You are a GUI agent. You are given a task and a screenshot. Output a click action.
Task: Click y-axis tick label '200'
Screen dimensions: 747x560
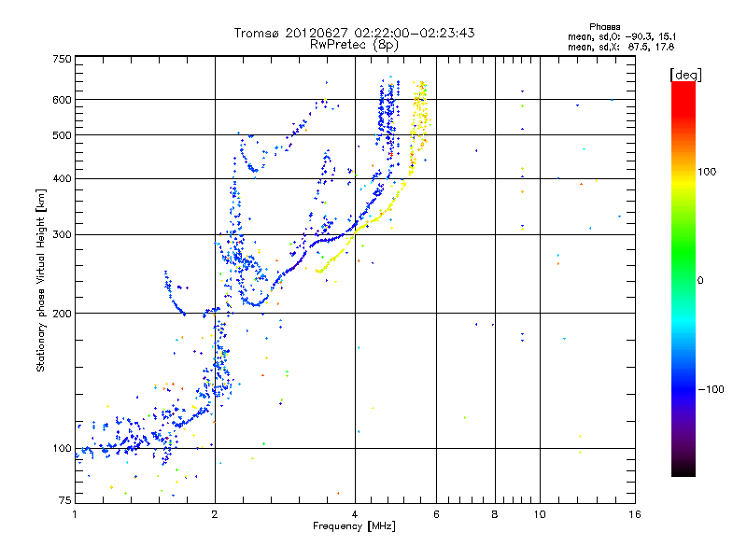tap(62, 314)
